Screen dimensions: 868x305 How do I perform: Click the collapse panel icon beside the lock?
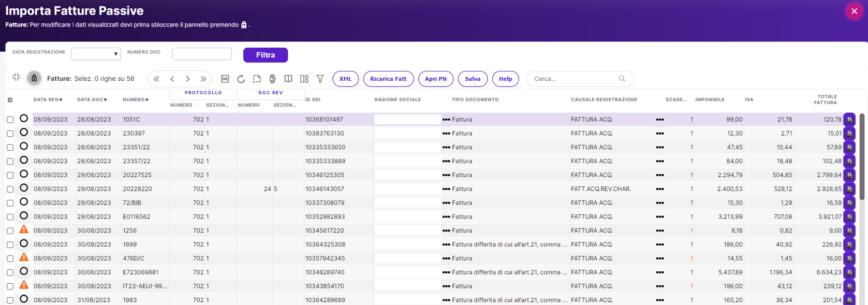pyautogui.click(x=17, y=78)
